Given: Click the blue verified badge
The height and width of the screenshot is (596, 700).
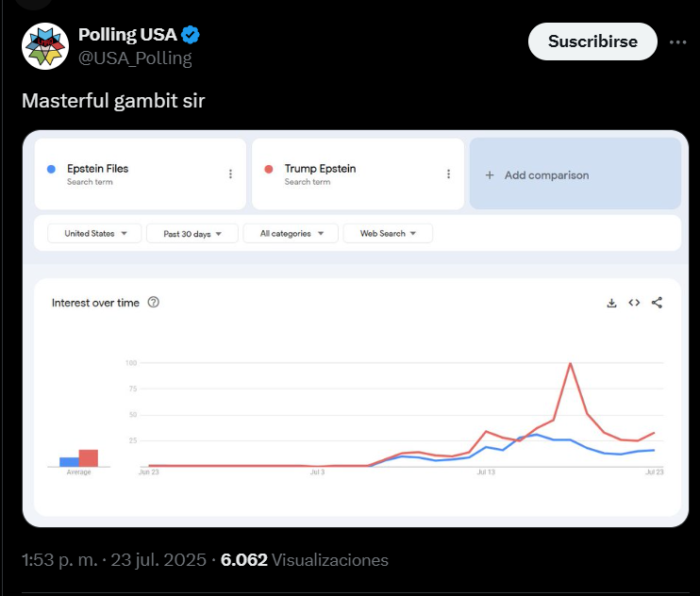Looking at the screenshot, I should point(191,36).
